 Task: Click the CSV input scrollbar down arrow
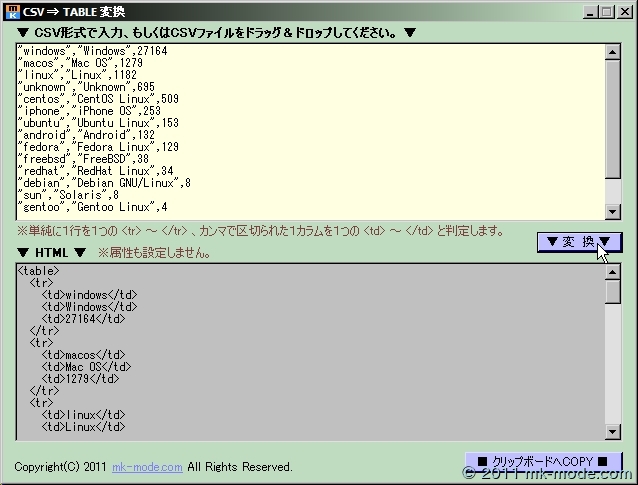(x=612, y=211)
